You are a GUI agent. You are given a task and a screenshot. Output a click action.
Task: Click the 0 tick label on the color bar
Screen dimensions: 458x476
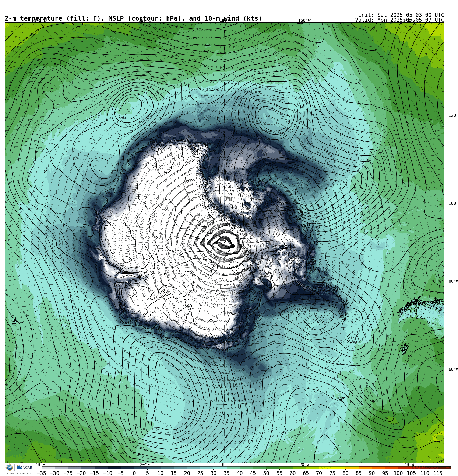point(134,473)
